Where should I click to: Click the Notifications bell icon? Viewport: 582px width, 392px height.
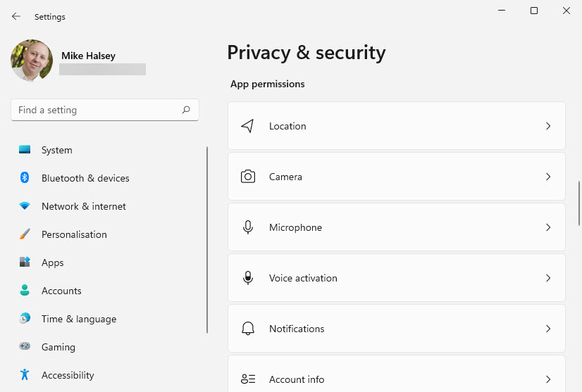tap(247, 329)
